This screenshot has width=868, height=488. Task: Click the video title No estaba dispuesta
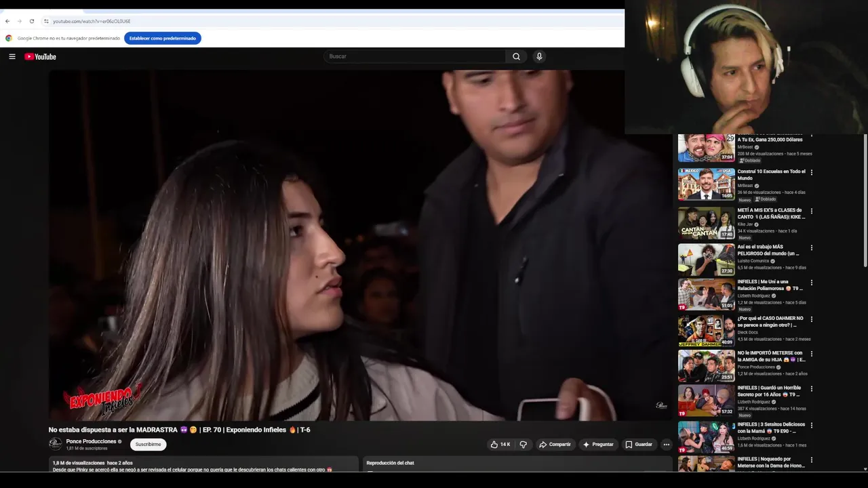179,430
